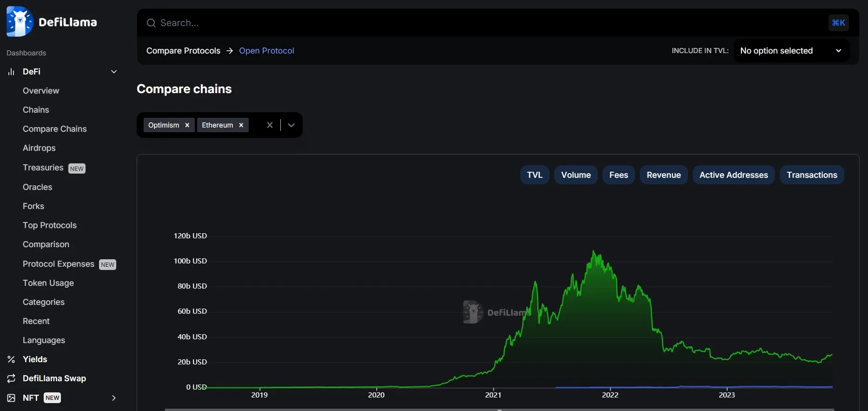Toggle the Revenue chart option

point(663,175)
